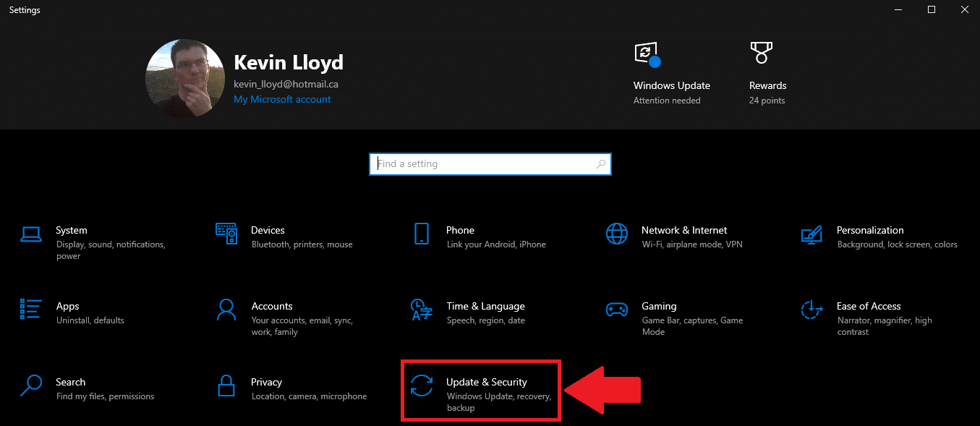The image size is (980, 426).
Task: Click the Windows Update header label
Action: click(672, 85)
